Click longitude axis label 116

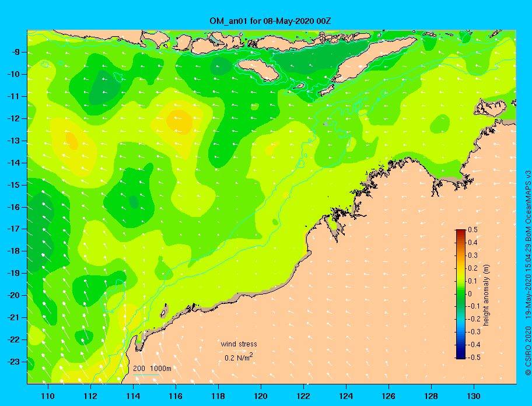pyautogui.click(x=176, y=396)
